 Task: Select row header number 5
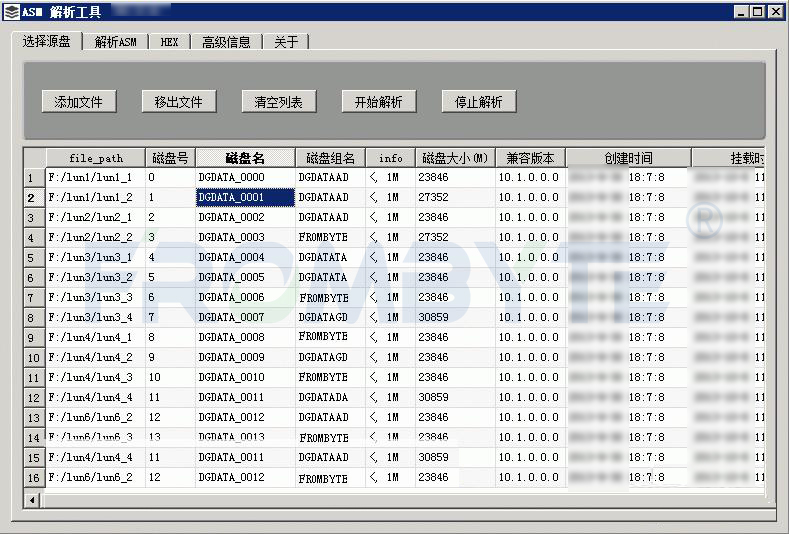pos(34,258)
